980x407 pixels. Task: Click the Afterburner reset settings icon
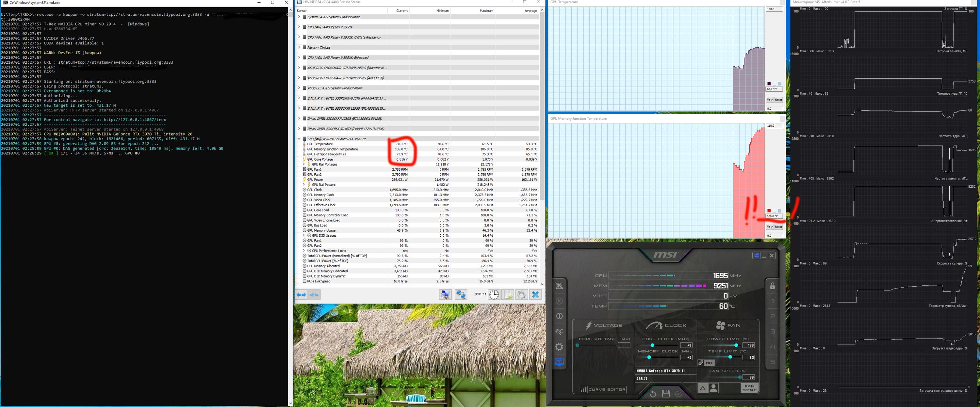[653, 394]
